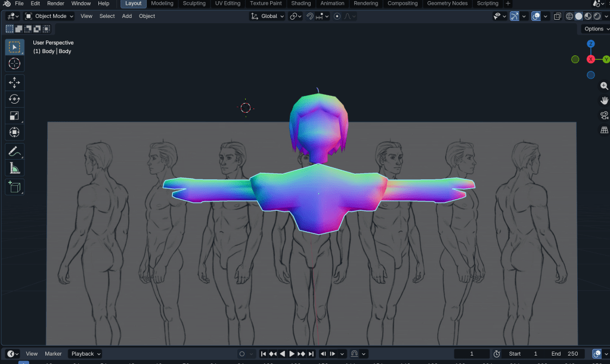Viewport: 610px width, 364px height.
Task: Toggle X-ray mode
Action: pyautogui.click(x=557, y=16)
